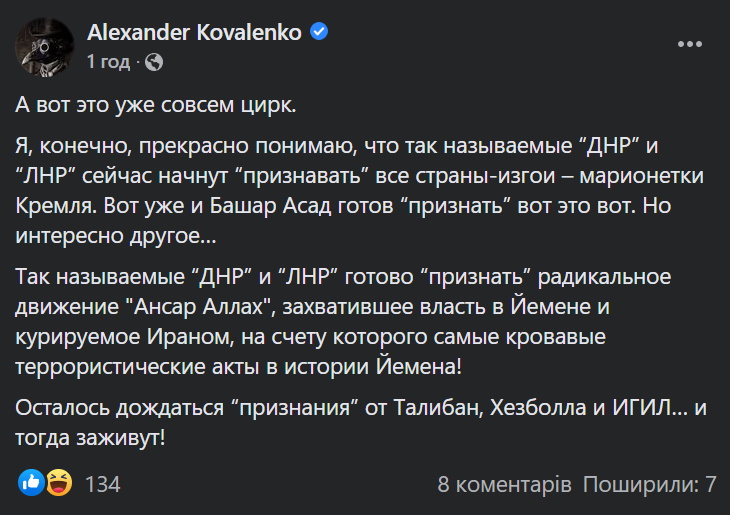Click the blue Like reaction icon
The width and height of the screenshot is (730, 515).
tap(30, 484)
